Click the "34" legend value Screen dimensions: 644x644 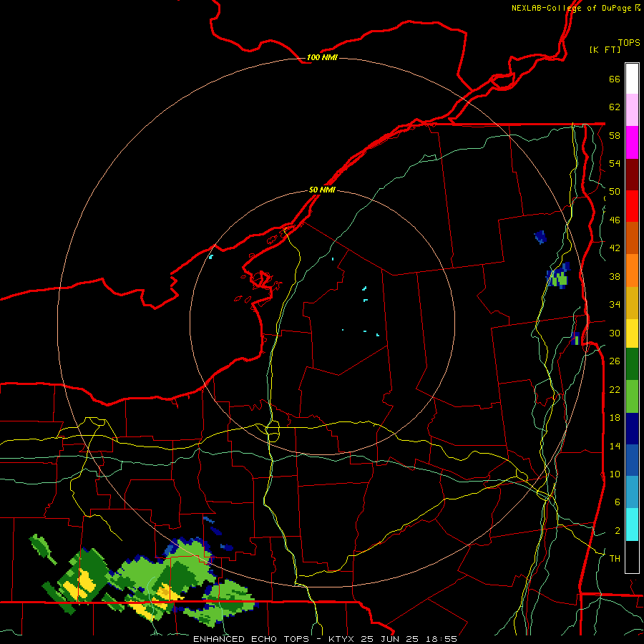coord(615,305)
